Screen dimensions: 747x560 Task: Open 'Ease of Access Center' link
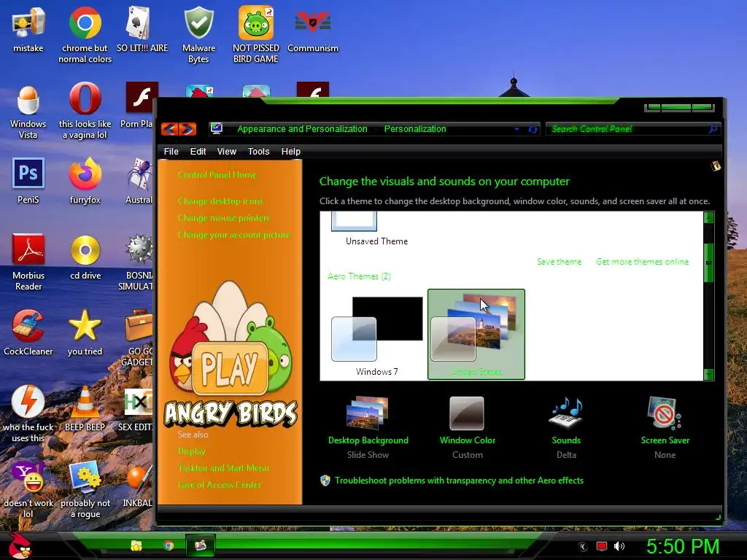(219, 485)
